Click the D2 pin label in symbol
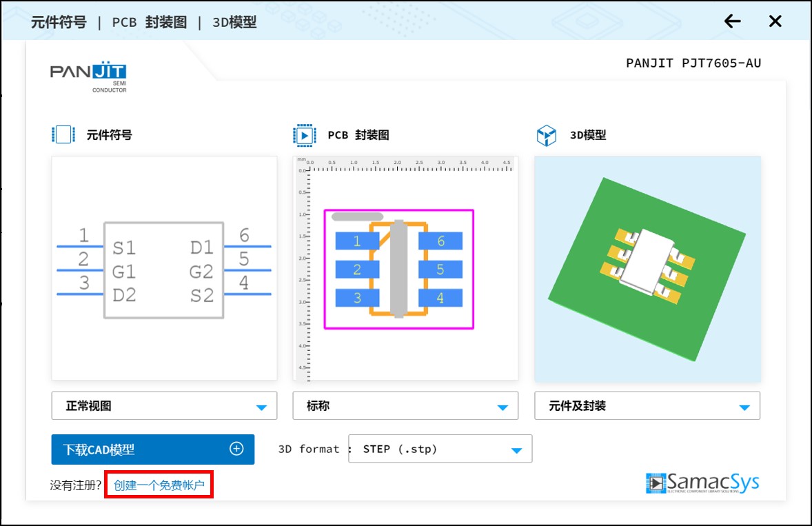This screenshot has height=526, width=812. point(124,295)
